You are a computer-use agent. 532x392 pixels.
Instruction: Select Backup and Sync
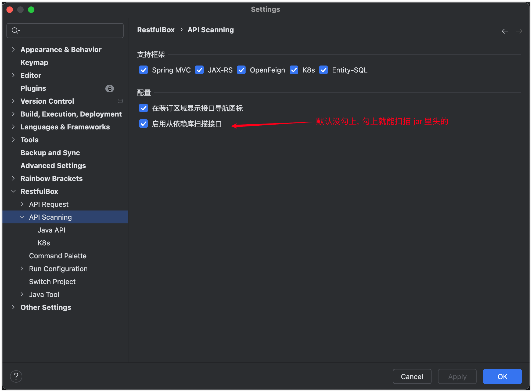[50, 153]
